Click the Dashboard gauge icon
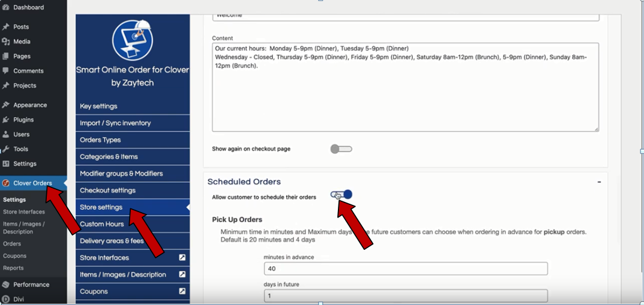The width and height of the screenshot is (644, 305). click(x=6, y=7)
